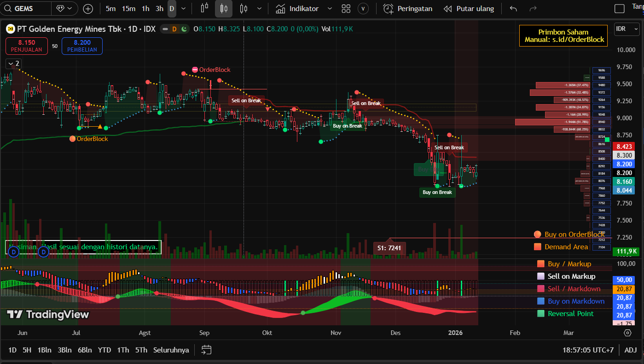Viewport: 644px width, 364px height.
Task: Open the indicator templates grid icon
Action: (346, 9)
